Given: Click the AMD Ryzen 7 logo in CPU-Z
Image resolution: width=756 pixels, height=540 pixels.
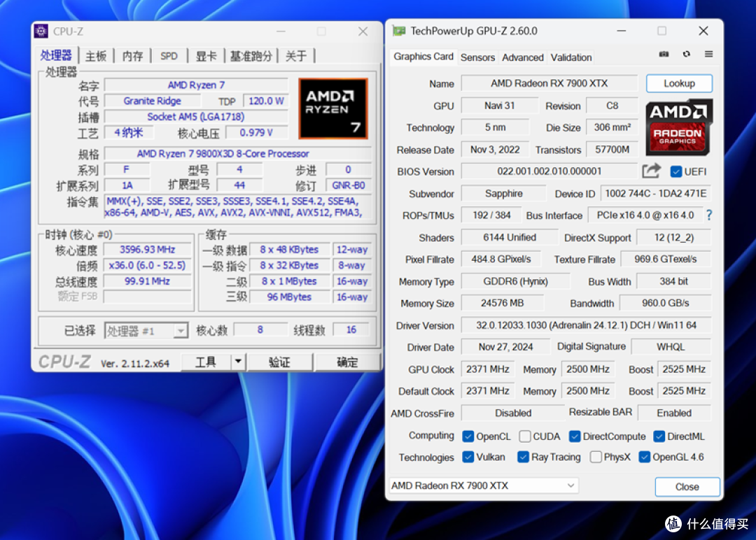Looking at the screenshot, I should click(333, 109).
